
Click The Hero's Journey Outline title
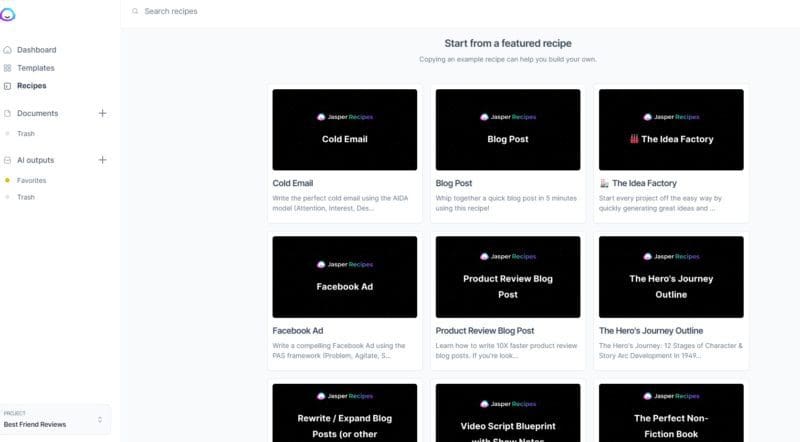coord(651,331)
